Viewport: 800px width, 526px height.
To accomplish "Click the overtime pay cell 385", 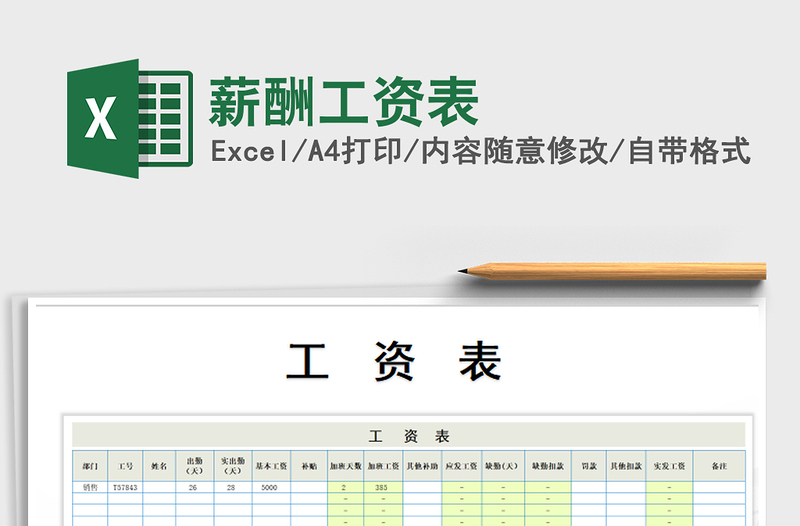I will [383, 487].
